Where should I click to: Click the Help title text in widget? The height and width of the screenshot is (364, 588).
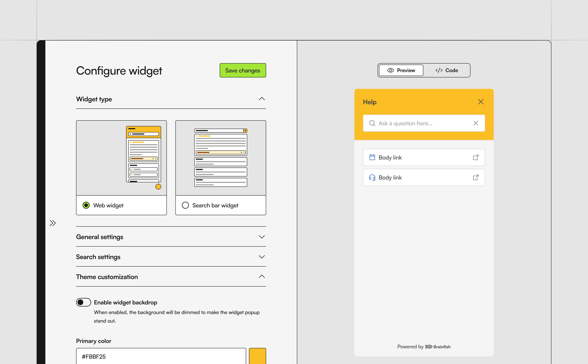370,102
